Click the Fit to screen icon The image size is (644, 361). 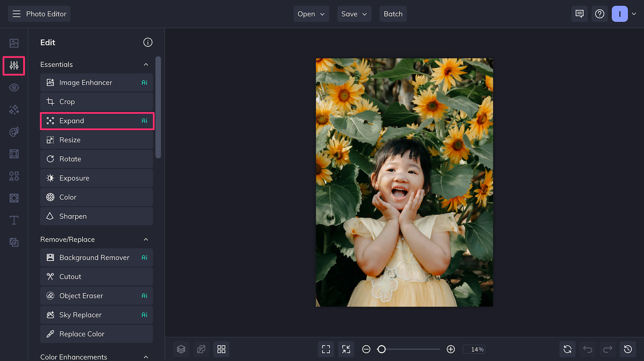point(326,349)
